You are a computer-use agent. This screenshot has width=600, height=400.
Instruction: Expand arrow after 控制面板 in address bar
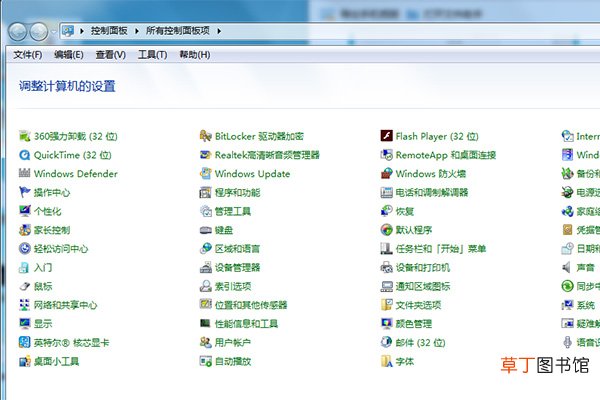point(137,31)
